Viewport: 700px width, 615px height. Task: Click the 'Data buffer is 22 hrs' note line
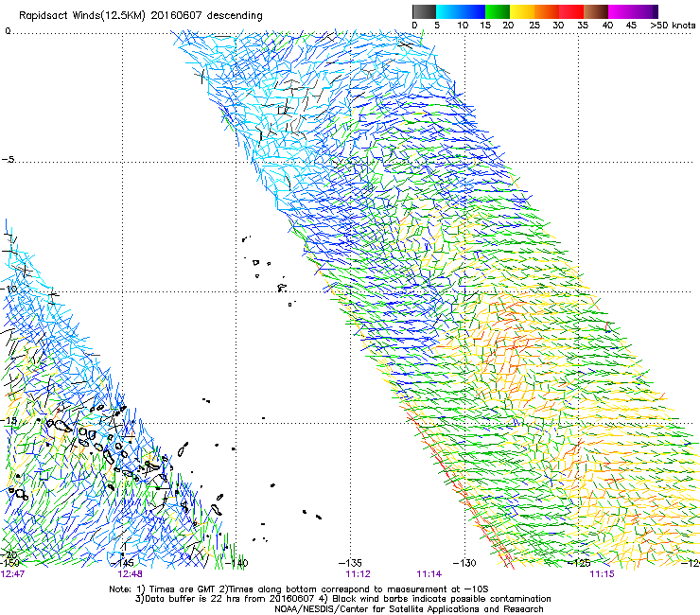(342, 599)
